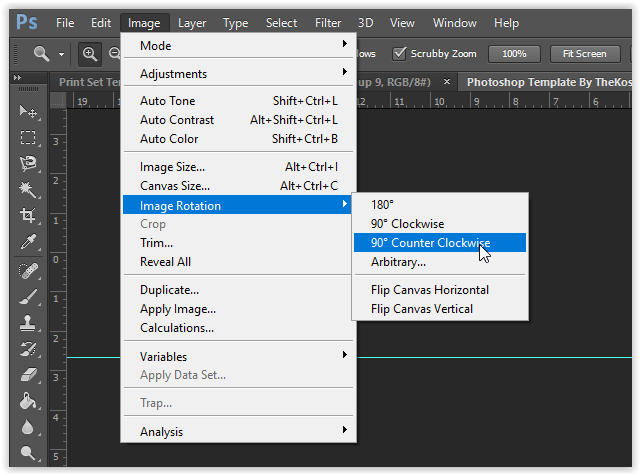
Task: Open the File menu
Action: point(65,23)
